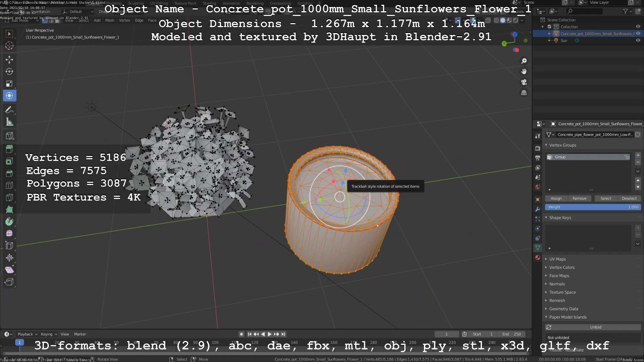Activate the Measure ruler tool
Image resolution: width=644 pixels, height=362 pixels.
(x=9, y=122)
